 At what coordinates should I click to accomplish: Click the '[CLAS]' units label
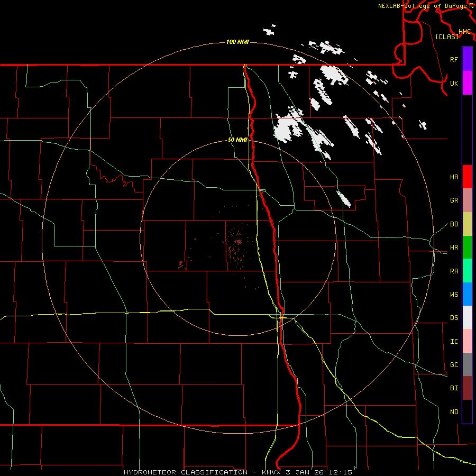coord(447,36)
